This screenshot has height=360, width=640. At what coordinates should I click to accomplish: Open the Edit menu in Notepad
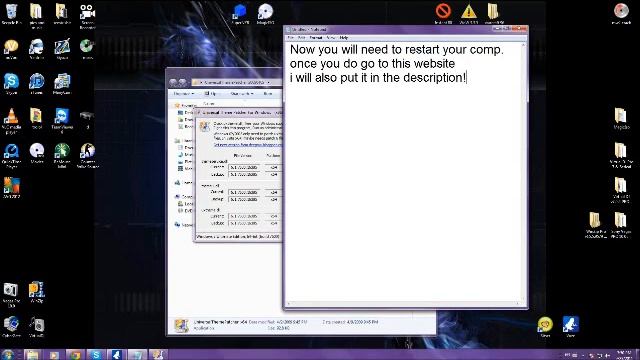coord(302,38)
